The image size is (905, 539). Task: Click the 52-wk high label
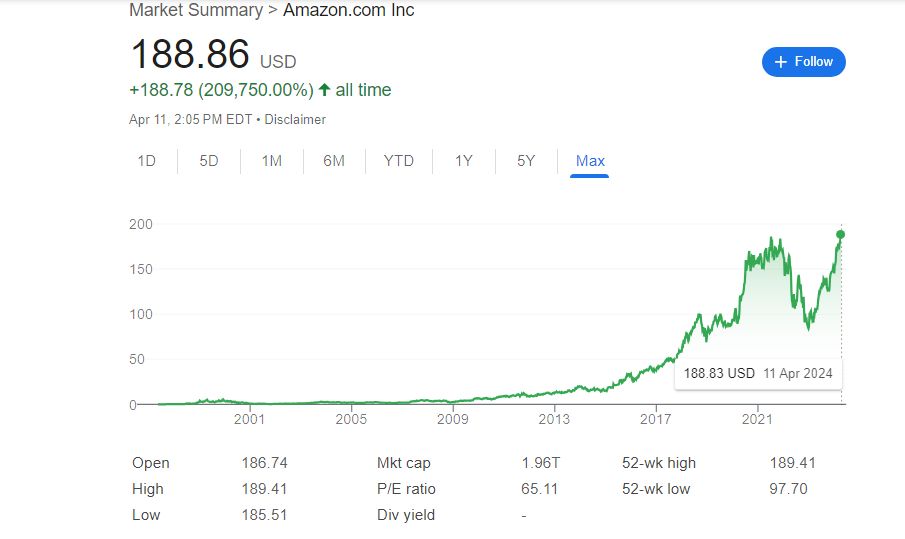coord(658,463)
